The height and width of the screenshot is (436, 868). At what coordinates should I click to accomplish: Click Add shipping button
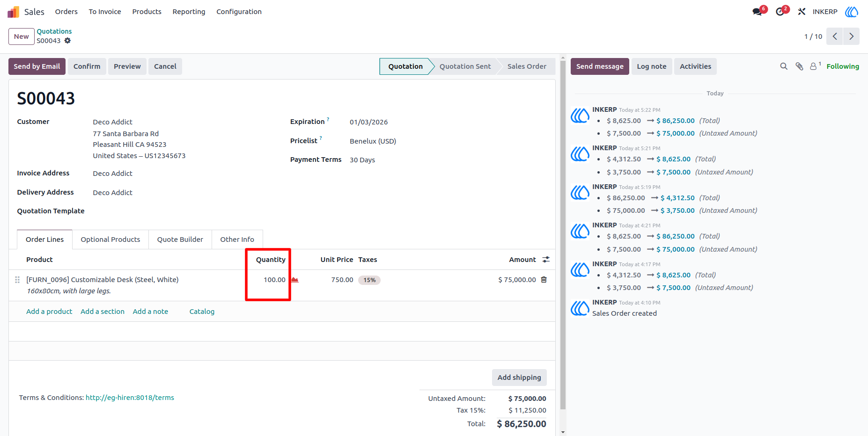[519, 378]
